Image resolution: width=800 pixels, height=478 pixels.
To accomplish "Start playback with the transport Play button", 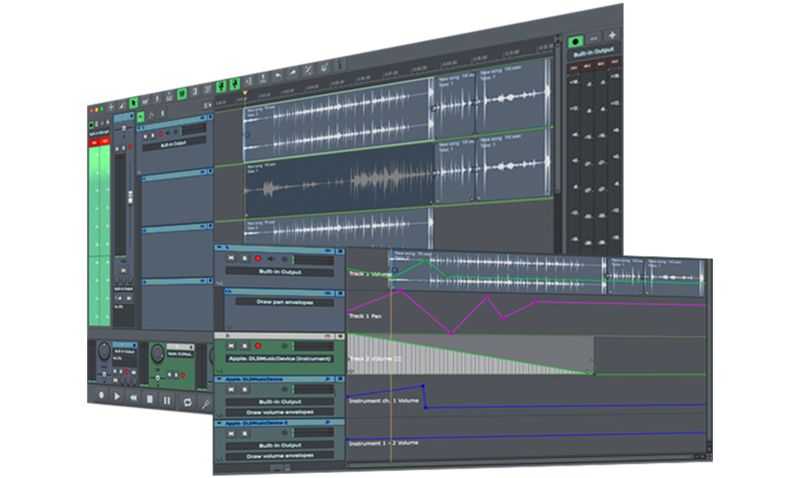I will coord(117,395).
